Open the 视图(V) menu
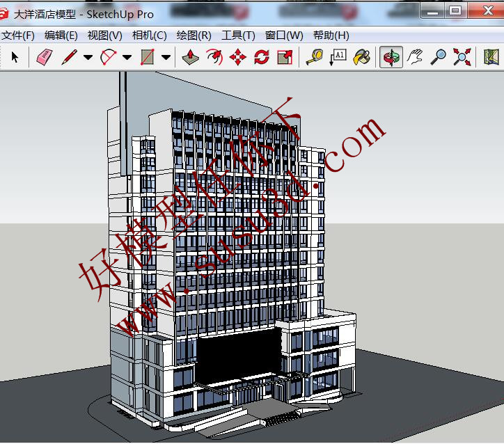 coord(105,35)
